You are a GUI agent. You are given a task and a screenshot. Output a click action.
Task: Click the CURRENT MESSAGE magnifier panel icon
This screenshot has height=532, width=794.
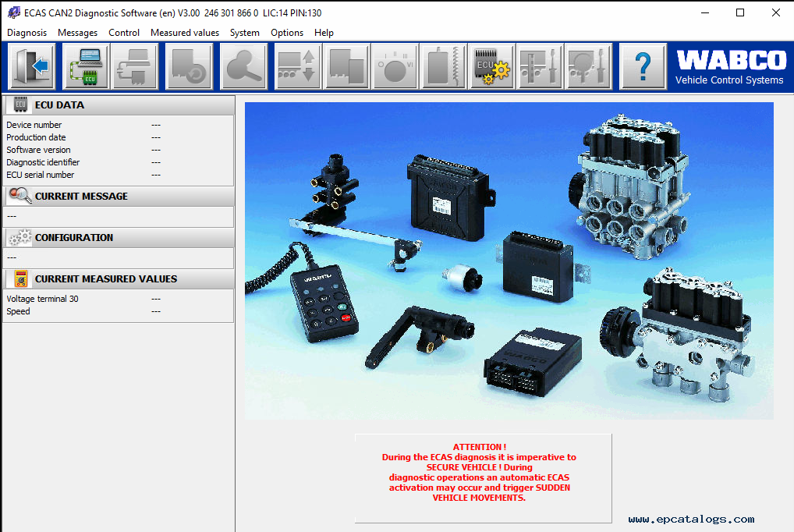tap(19, 196)
